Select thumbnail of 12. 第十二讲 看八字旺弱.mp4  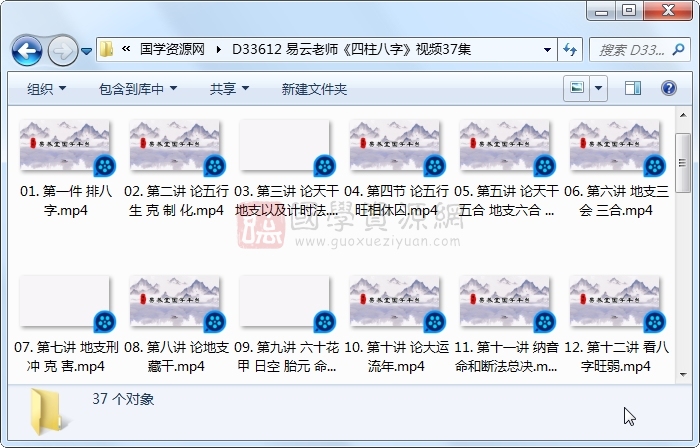click(615, 301)
